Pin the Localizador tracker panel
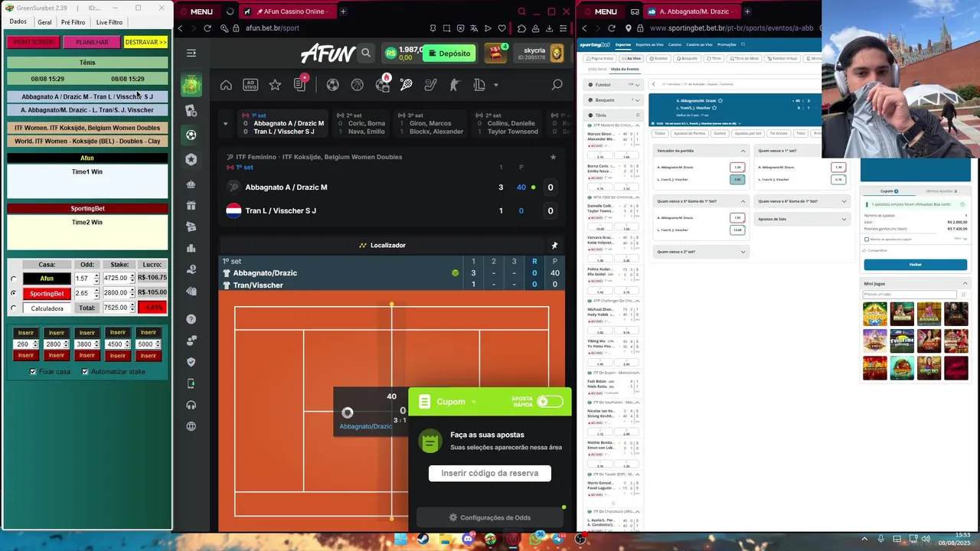Screen dimensions: 980x551 554,245
